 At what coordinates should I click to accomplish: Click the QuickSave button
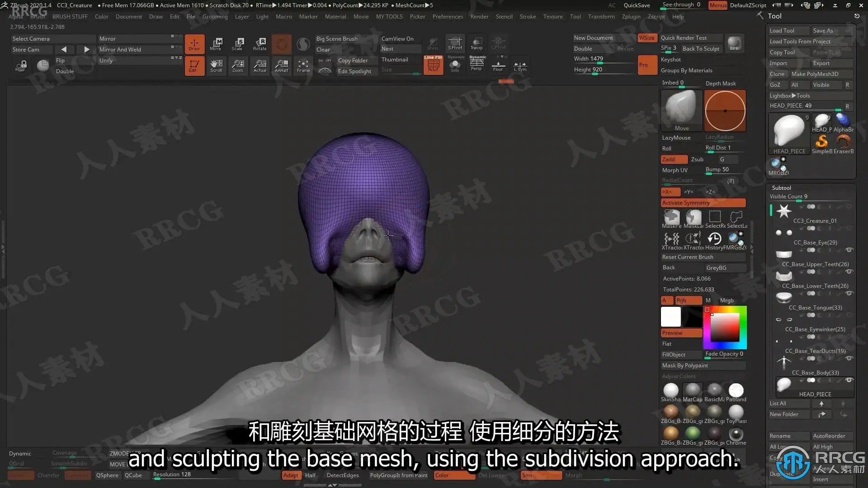tap(637, 5)
